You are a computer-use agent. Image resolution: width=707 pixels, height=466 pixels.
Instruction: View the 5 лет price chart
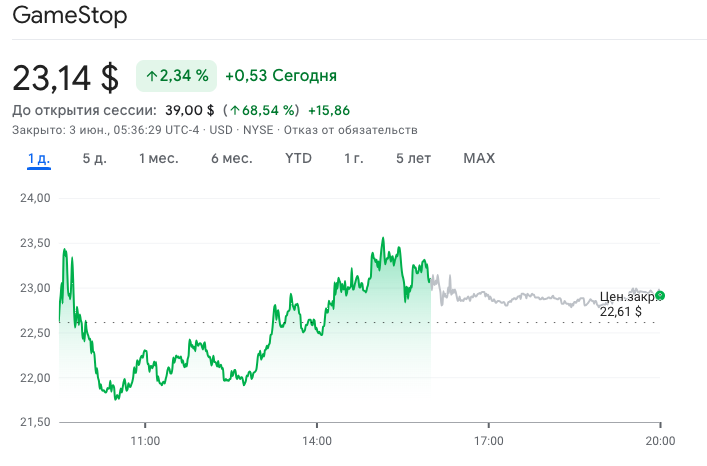(x=413, y=158)
